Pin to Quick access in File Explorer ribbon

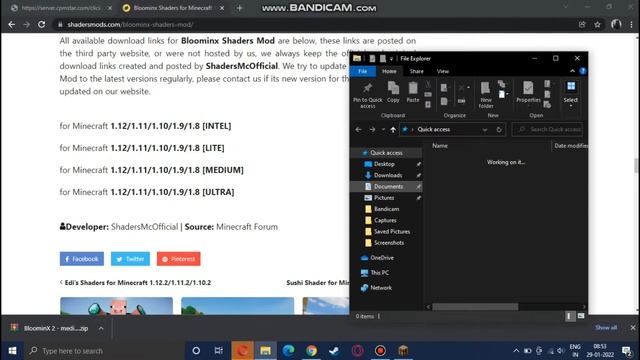click(x=367, y=95)
